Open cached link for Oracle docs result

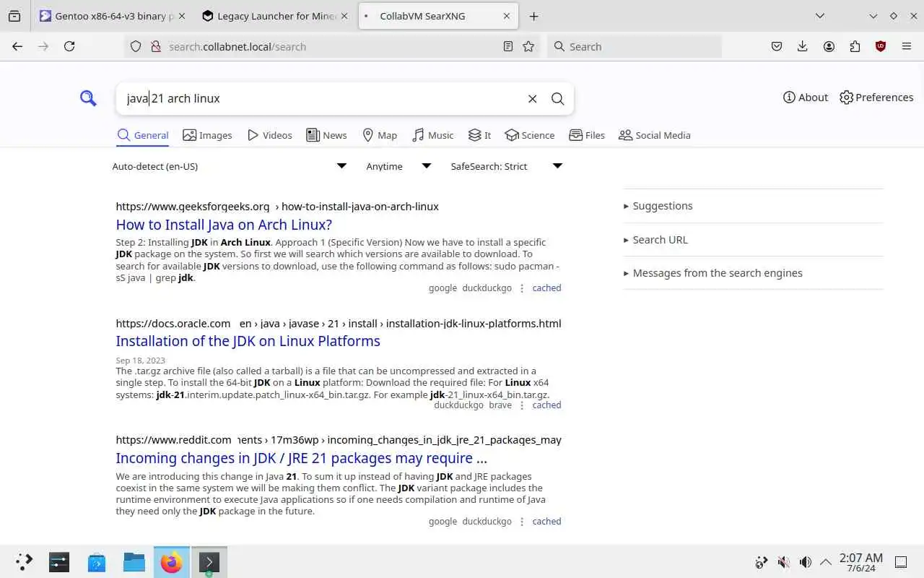tap(546, 405)
